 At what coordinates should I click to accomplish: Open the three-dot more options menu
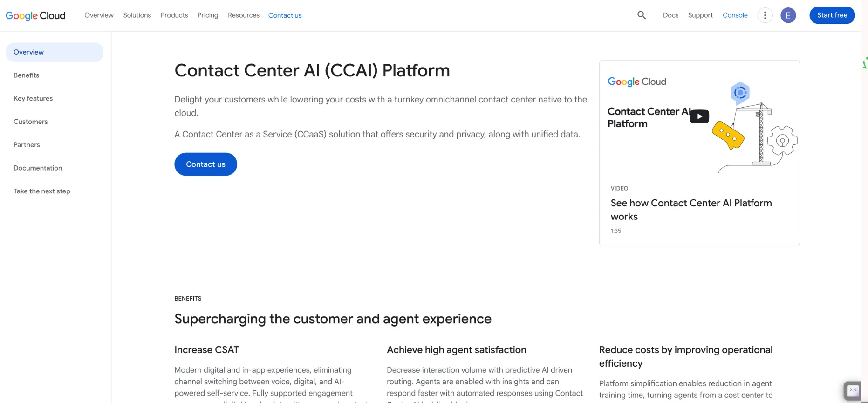point(765,15)
